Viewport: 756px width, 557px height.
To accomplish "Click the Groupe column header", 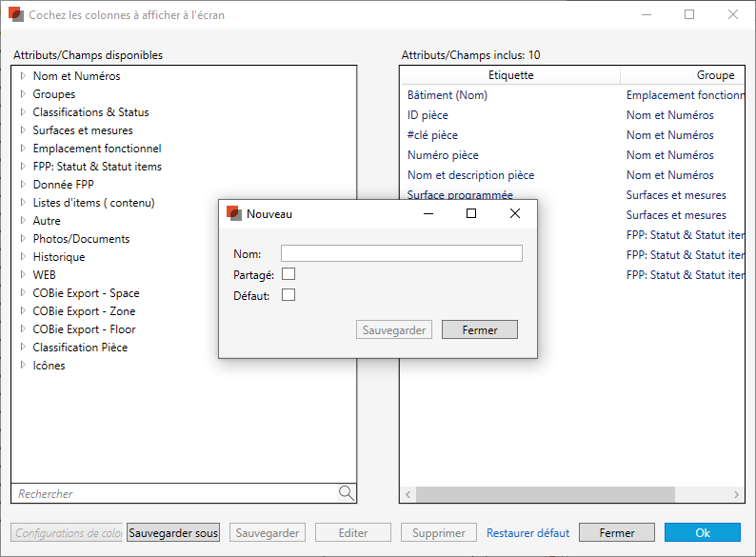I will (x=683, y=75).
